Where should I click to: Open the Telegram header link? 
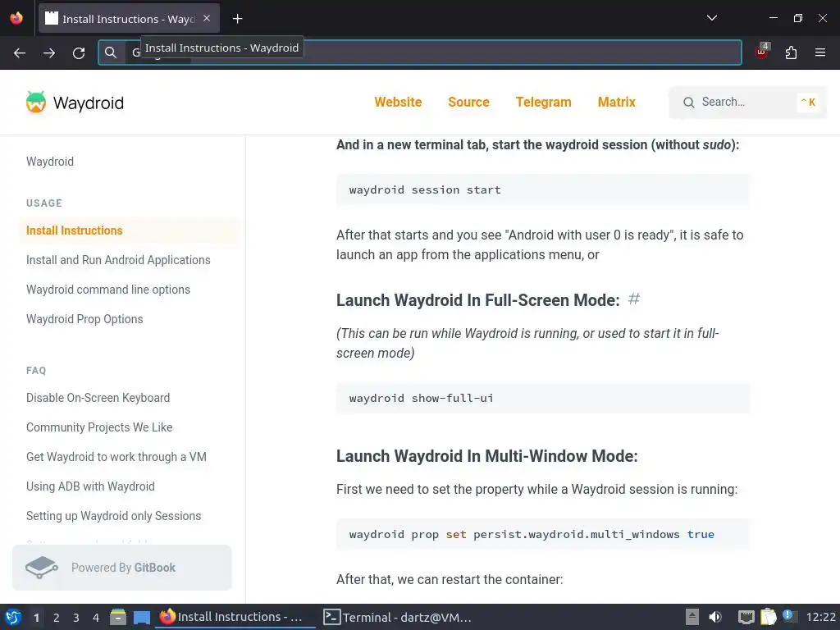(544, 102)
